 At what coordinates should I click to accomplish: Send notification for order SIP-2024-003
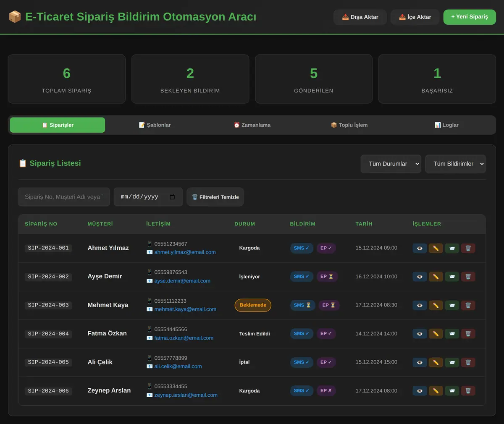point(452,305)
